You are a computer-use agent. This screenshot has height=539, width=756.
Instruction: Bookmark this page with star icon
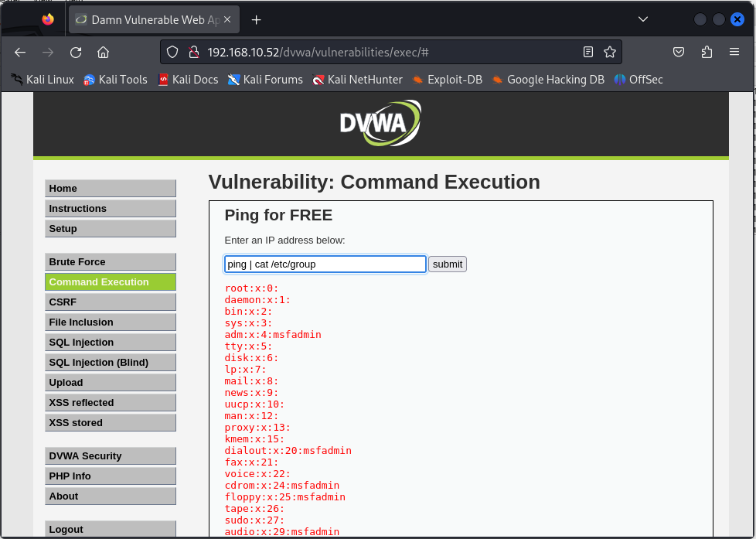[610, 52]
